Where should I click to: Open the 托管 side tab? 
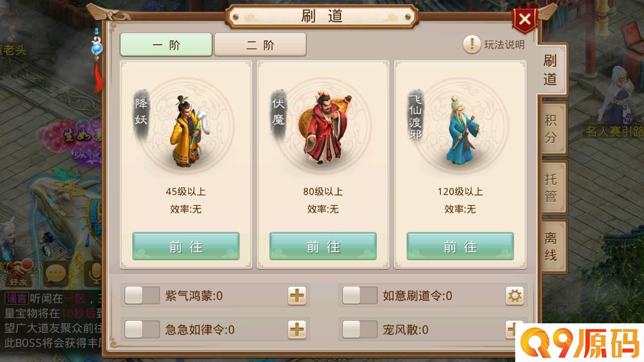coord(552,187)
